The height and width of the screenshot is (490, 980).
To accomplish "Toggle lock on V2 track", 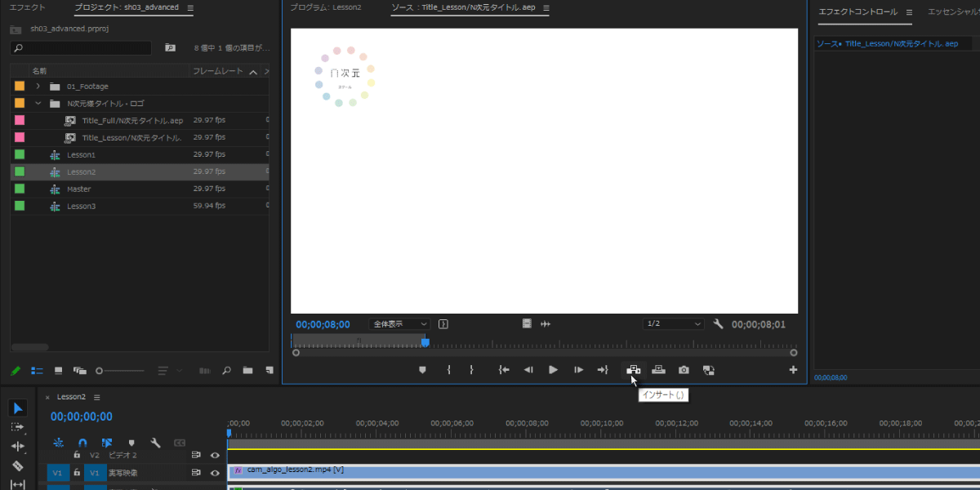I will coord(77,455).
